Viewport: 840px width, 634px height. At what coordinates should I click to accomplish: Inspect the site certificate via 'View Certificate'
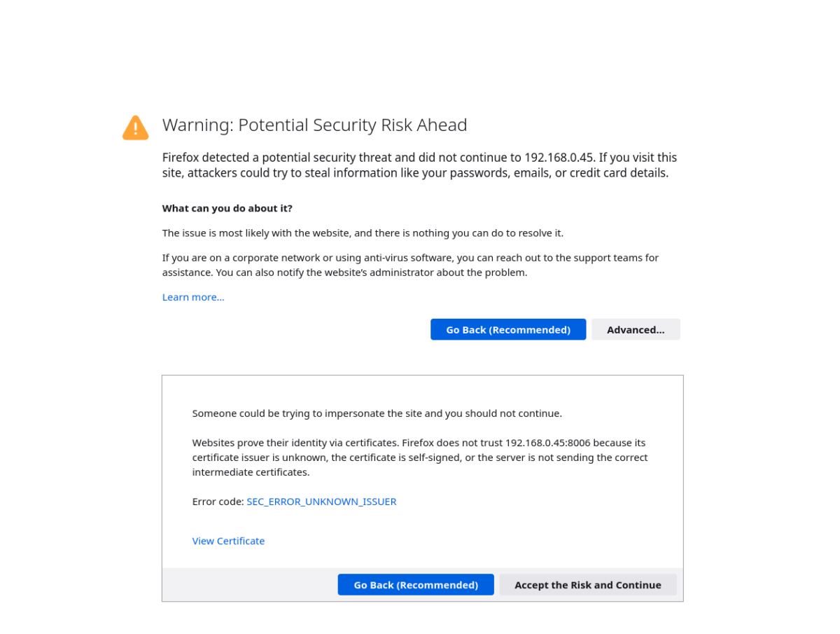coord(228,540)
